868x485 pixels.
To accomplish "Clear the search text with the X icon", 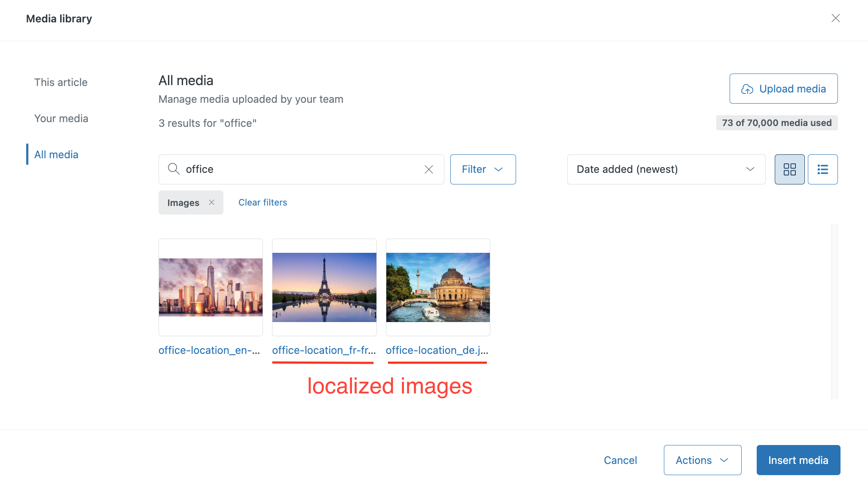I will 428,169.
